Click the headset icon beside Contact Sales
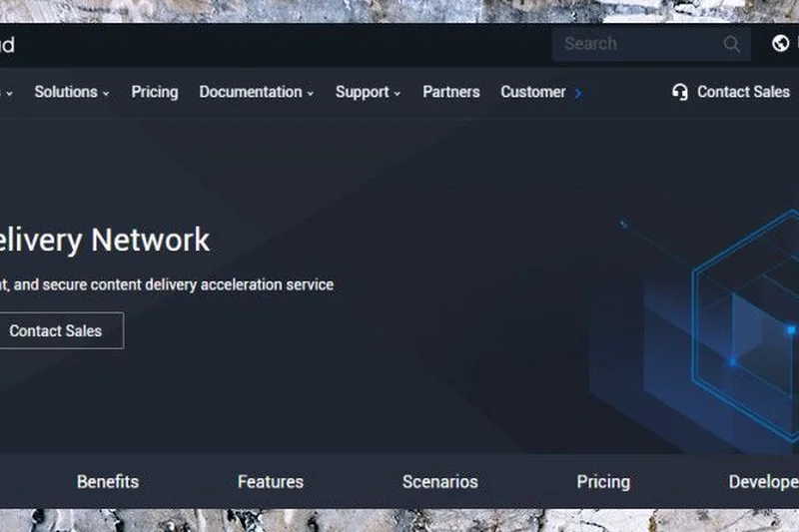 [x=680, y=92]
